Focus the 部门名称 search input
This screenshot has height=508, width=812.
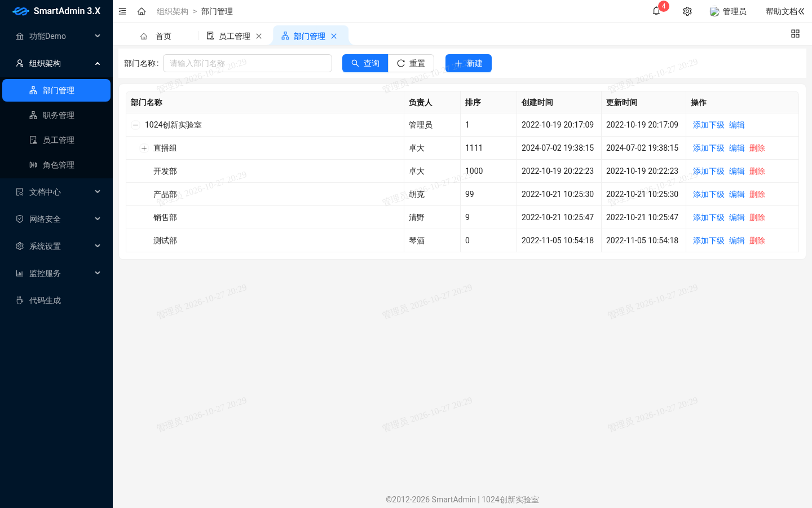point(248,63)
